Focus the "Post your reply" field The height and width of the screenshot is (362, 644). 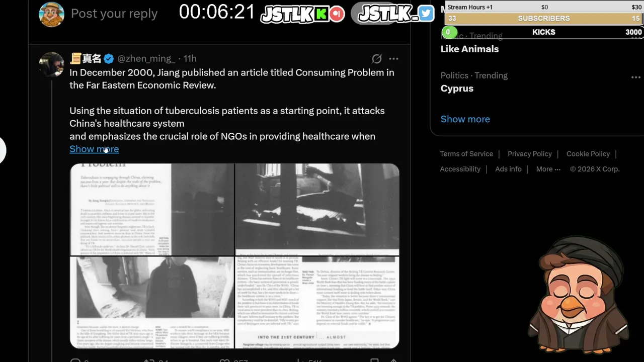coord(114,14)
